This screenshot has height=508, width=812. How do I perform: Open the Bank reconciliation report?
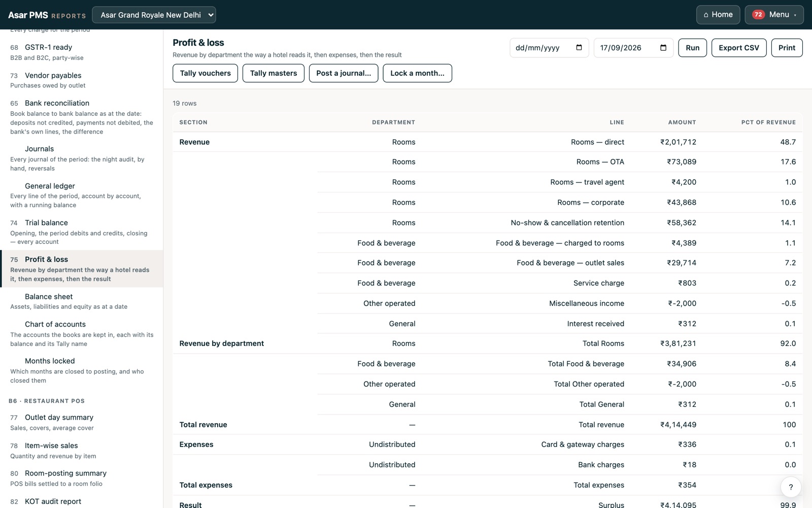[x=81, y=117]
